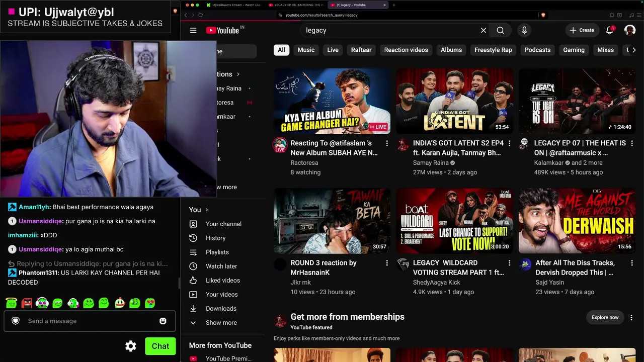Open Watch later in sidebar
The width and height of the screenshot is (644, 362).
click(221, 266)
